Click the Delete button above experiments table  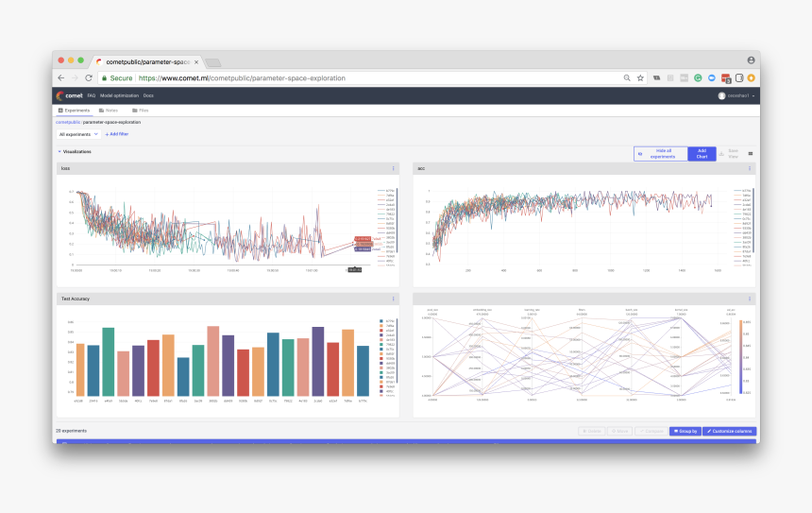pos(591,431)
